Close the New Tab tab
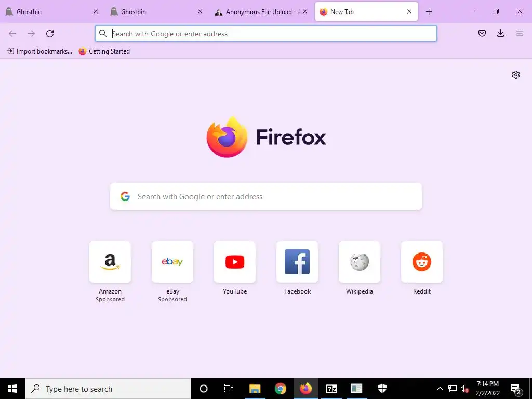 coord(409,12)
